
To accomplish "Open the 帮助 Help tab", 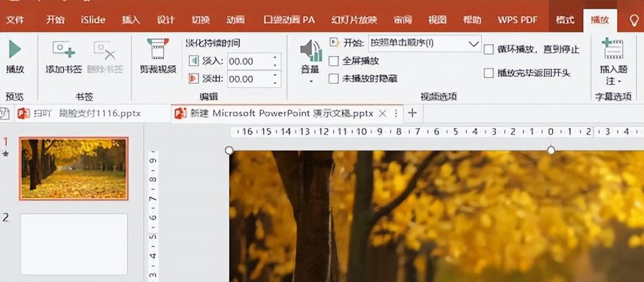I will [472, 20].
